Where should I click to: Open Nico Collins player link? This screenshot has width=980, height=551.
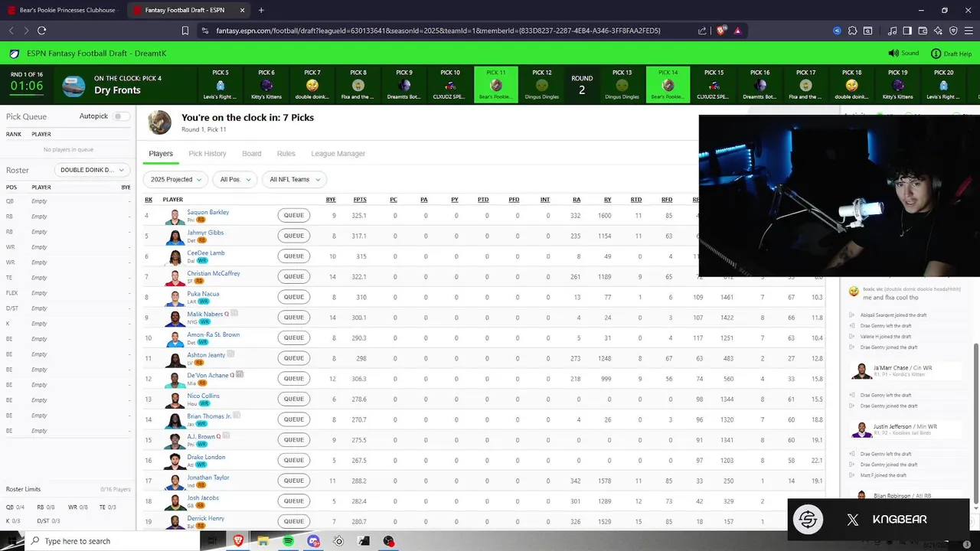point(204,396)
